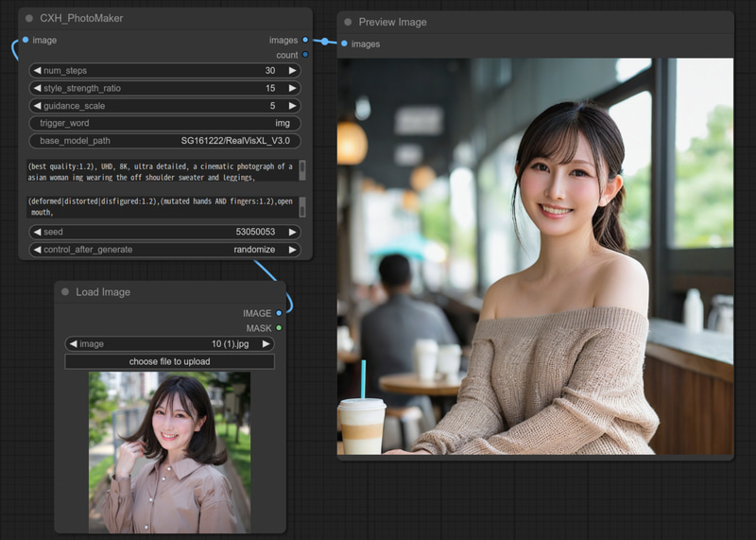This screenshot has width=756, height=540.
Task: Select previous image file with the left arrow
Action: coord(73,344)
